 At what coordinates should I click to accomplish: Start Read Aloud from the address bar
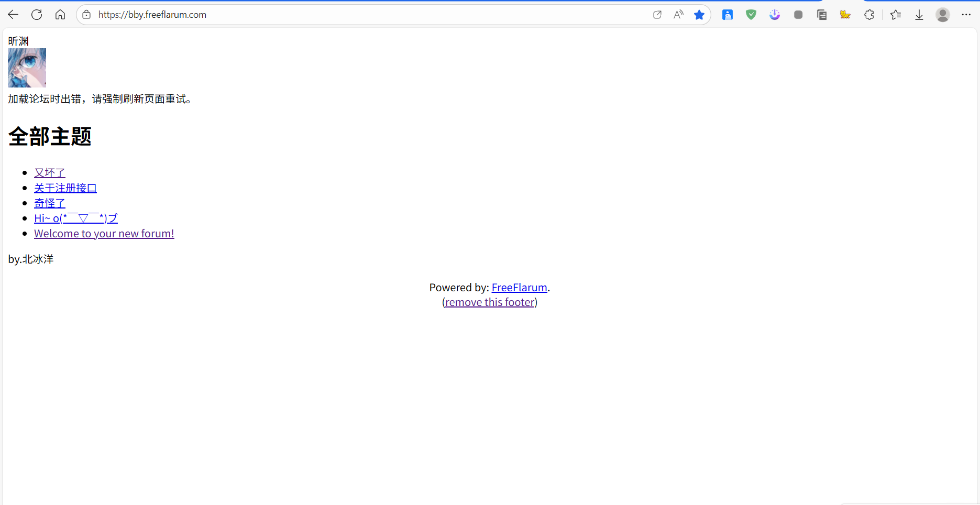[678, 15]
